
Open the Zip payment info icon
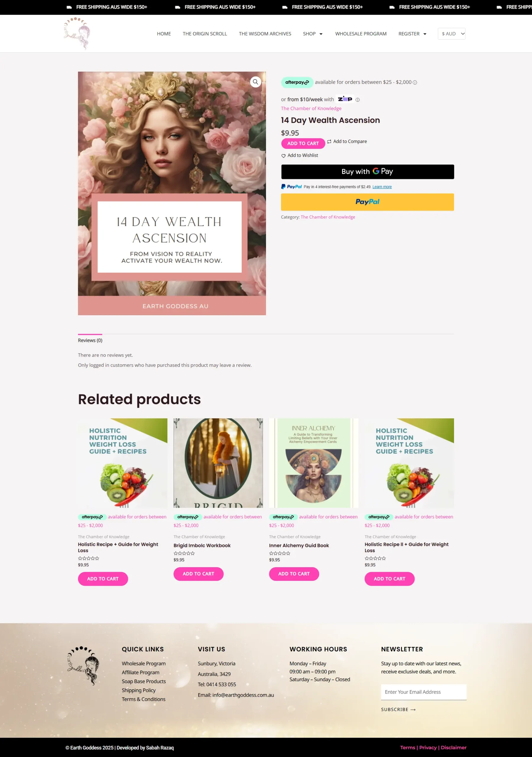[358, 100]
